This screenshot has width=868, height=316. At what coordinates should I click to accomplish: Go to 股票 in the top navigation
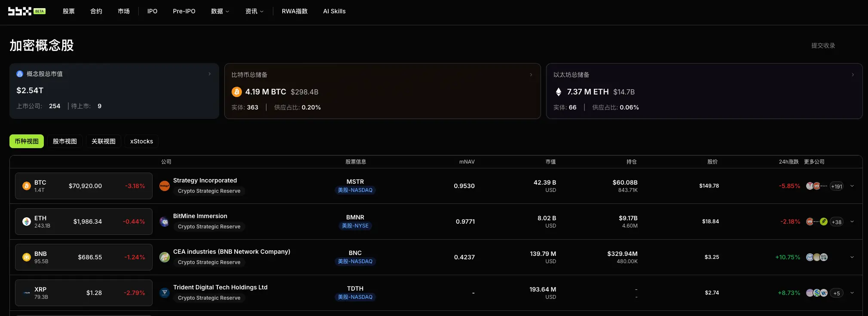coord(69,11)
